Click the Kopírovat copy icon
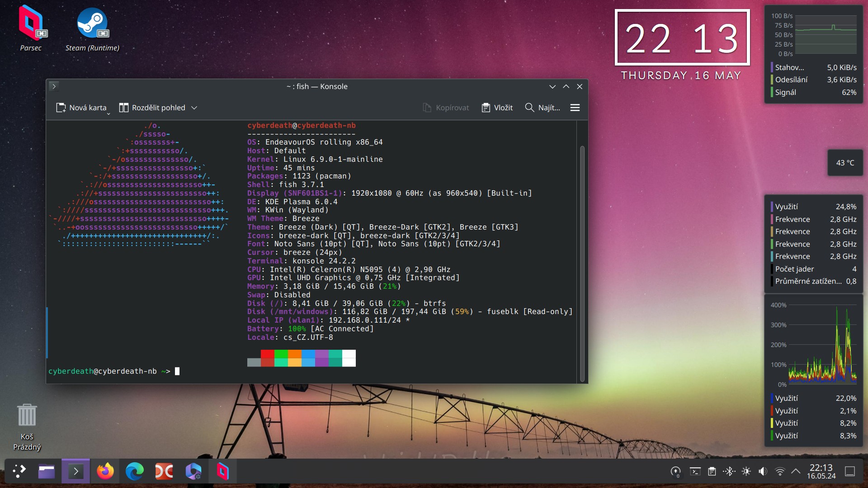 coord(427,108)
